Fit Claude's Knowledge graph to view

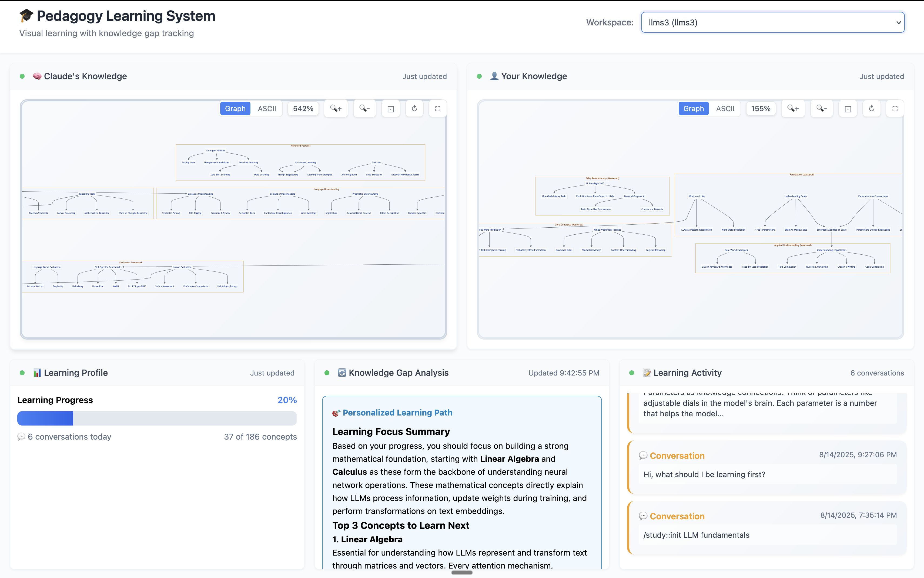(390, 109)
